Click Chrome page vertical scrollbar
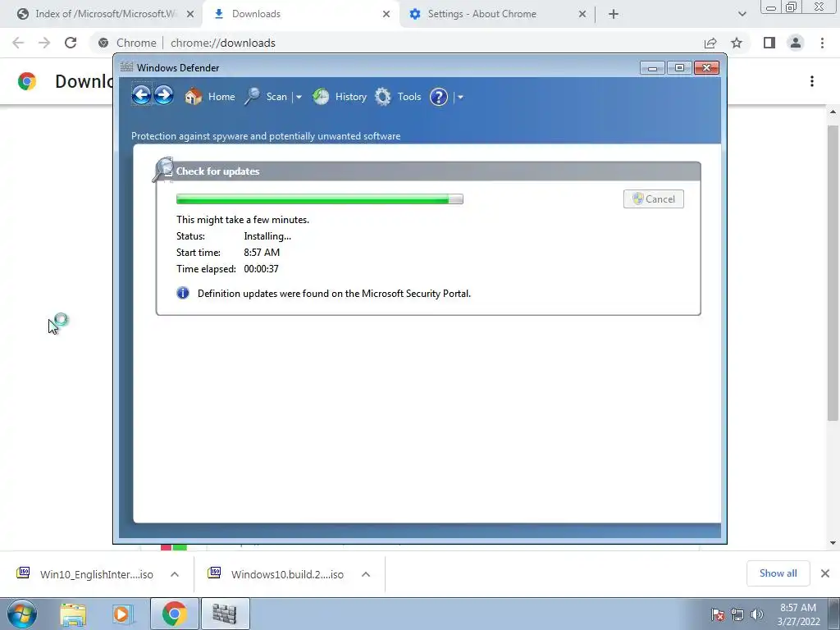 [833, 272]
